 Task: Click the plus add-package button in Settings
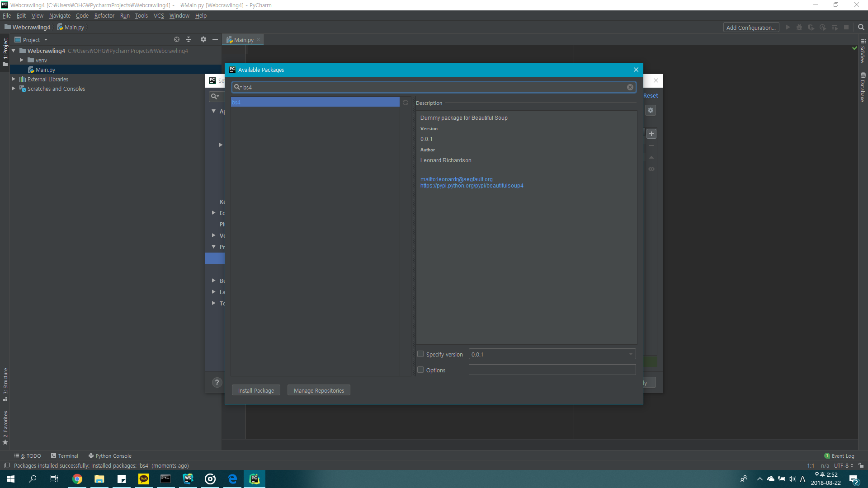[x=651, y=134]
